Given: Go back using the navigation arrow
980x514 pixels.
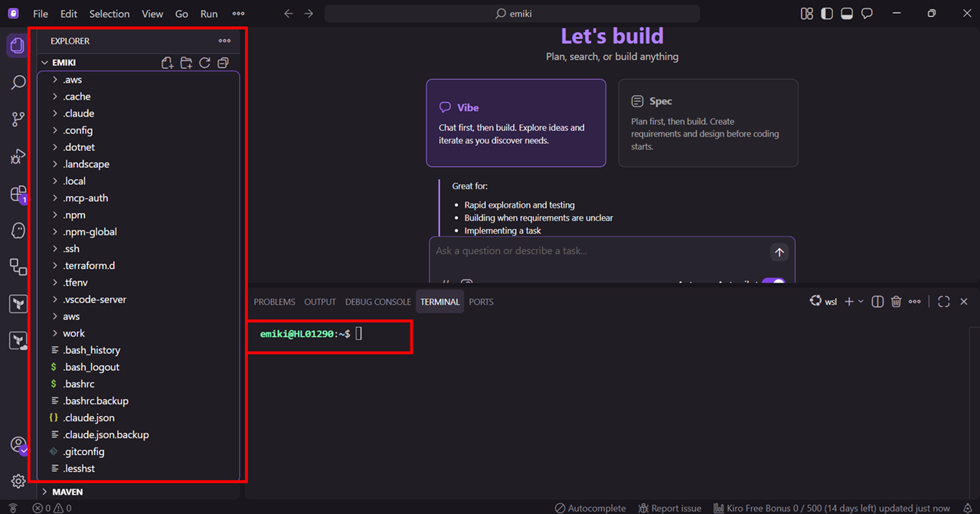Looking at the screenshot, I should (x=289, y=14).
